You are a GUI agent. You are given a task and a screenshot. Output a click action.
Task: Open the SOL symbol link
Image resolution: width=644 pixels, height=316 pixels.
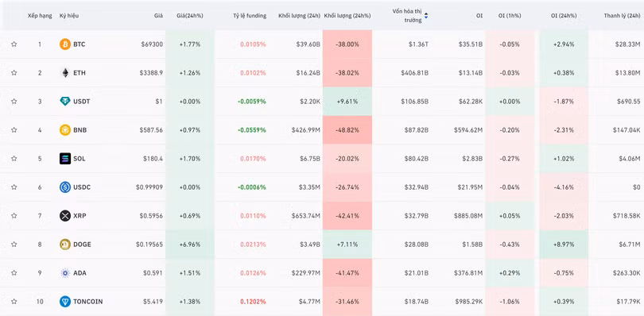(80, 159)
